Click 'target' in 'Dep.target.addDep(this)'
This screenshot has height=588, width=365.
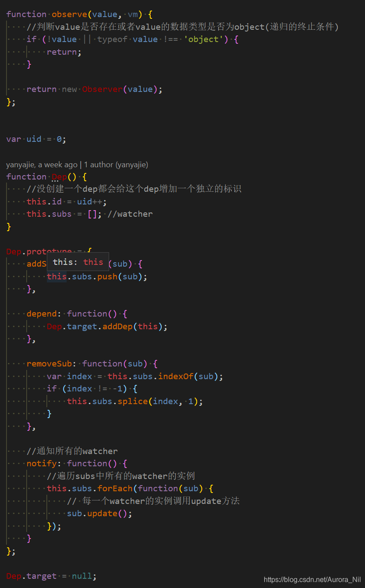[82, 326]
